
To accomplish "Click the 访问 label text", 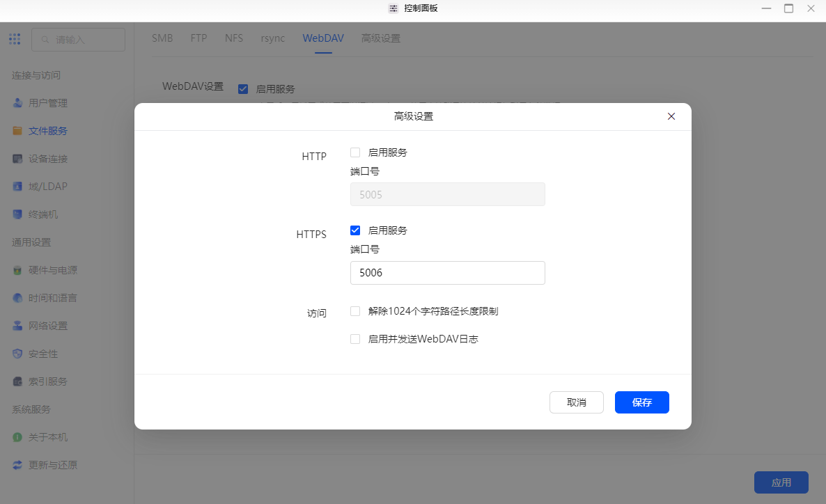I will pos(317,313).
